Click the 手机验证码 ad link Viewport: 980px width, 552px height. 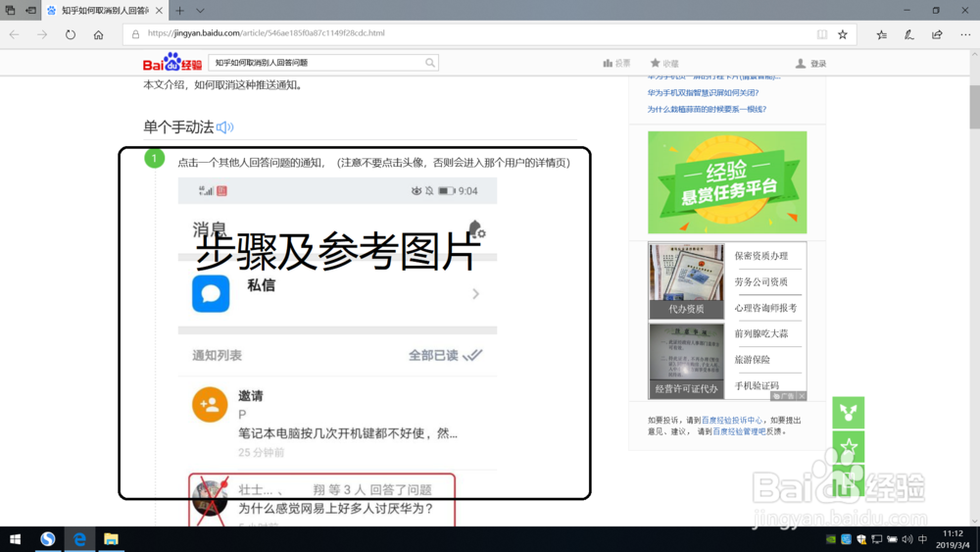coord(757,385)
